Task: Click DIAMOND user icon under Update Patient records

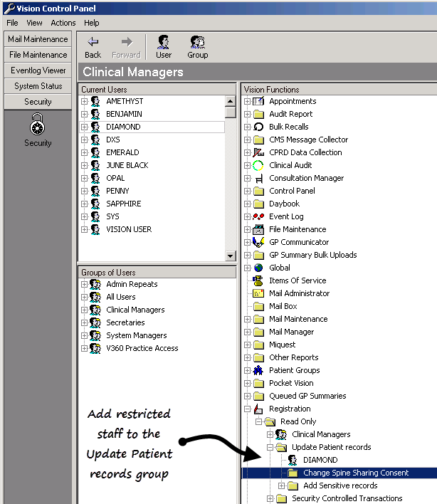Action: 293,460
